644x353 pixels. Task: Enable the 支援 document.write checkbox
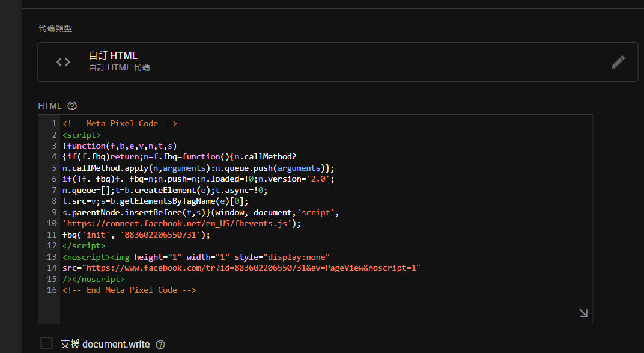click(46, 343)
